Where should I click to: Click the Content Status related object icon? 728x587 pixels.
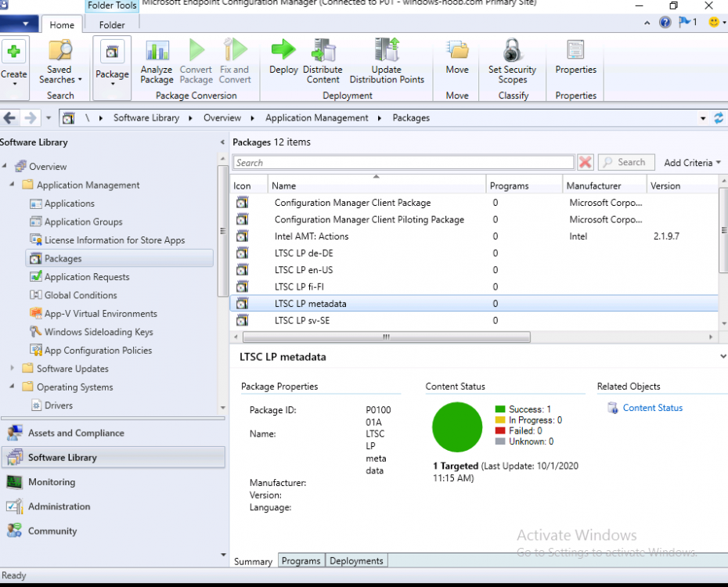(x=613, y=408)
